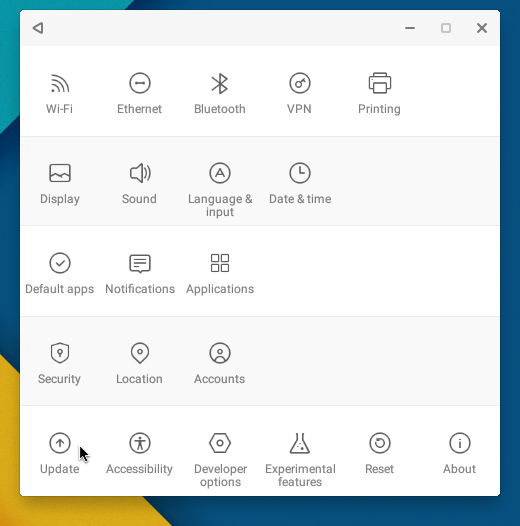Open Accounts settings

click(x=220, y=363)
